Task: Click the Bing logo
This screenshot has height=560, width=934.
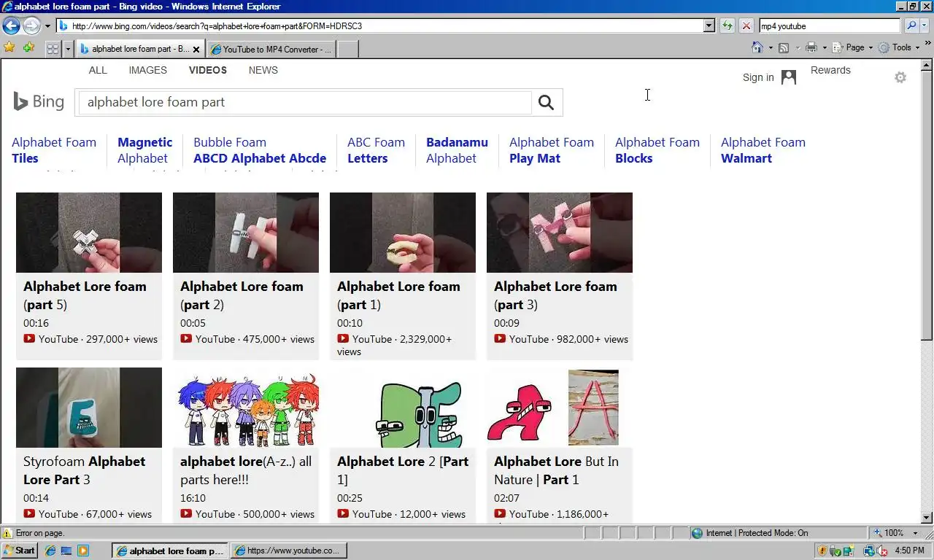Action: pos(39,101)
